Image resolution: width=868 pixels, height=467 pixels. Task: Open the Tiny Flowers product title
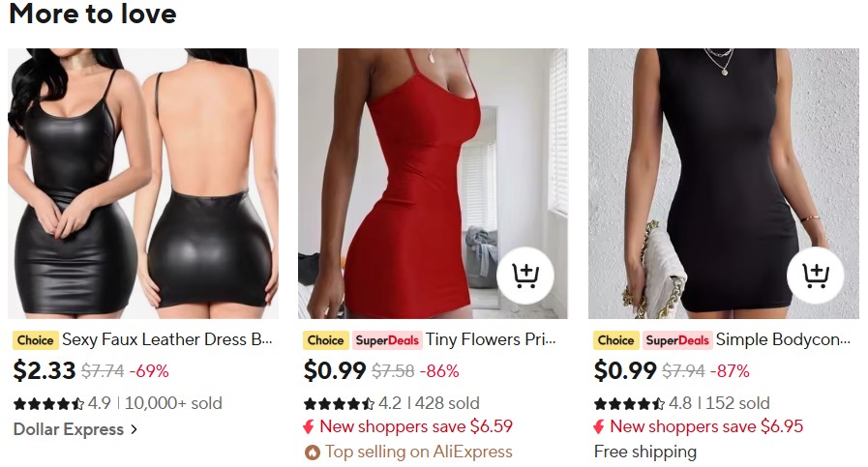pos(491,339)
